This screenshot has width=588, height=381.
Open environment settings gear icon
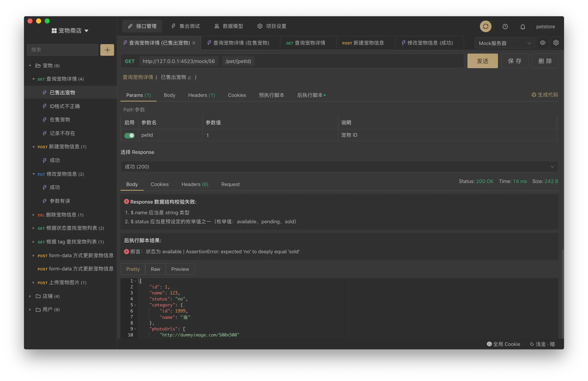tap(556, 43)
